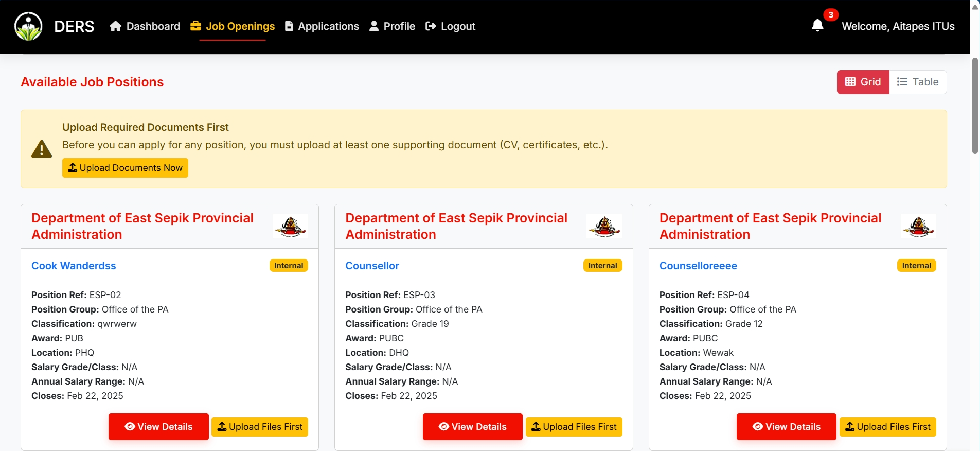This screenshot has height=451, width=980.
Task: View Details for Counsellor ESP-03
Action: point(473,427)
